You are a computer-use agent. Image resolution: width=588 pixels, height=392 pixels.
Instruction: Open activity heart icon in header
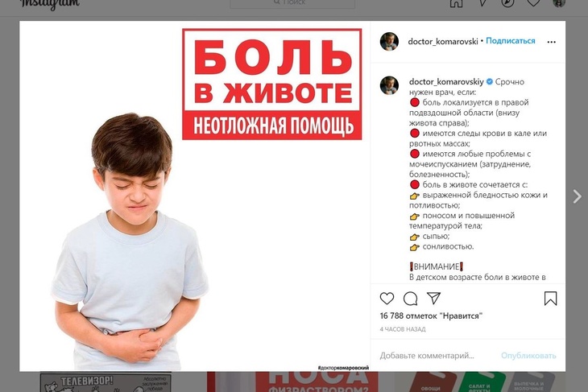[533, 3]
